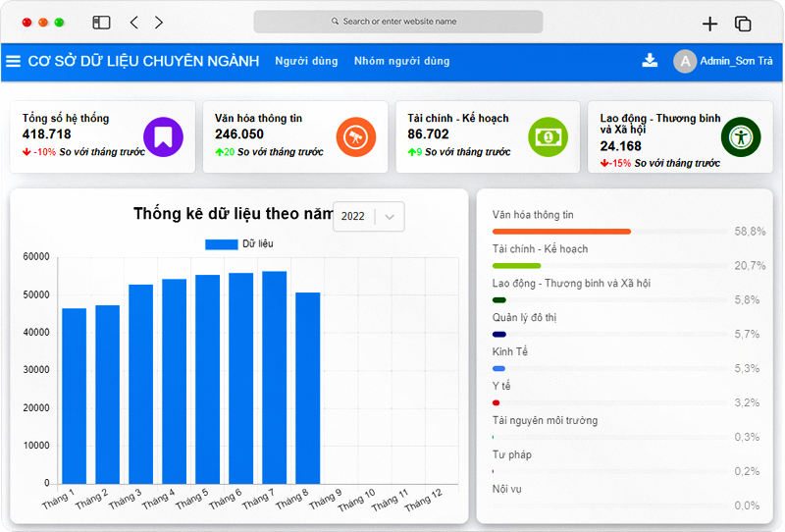
Task: Click the 58,8% percentage label
Action: click(x=750, y=232)
